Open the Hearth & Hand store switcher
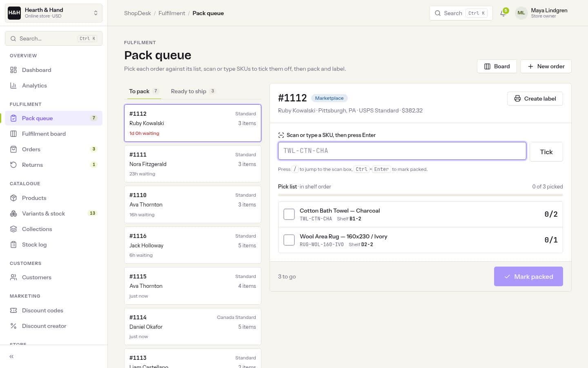The height and width of the screenshot is (368, 588). click(53, 13)
